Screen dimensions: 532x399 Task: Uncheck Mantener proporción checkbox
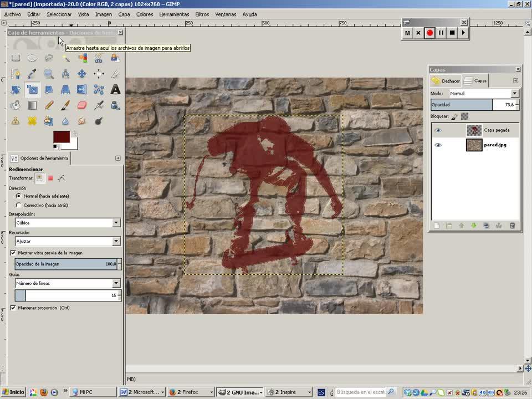pyautogui.click(x=13, y=308)
